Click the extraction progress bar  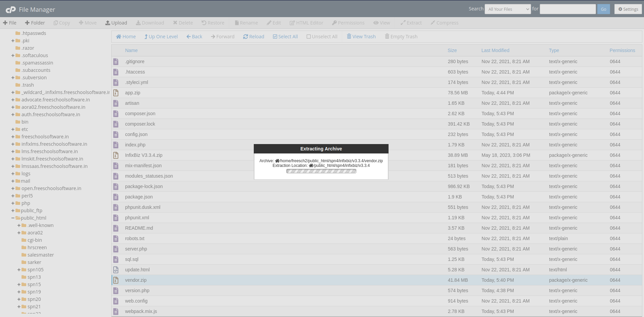pyautogui.click(x=321, y=171)
